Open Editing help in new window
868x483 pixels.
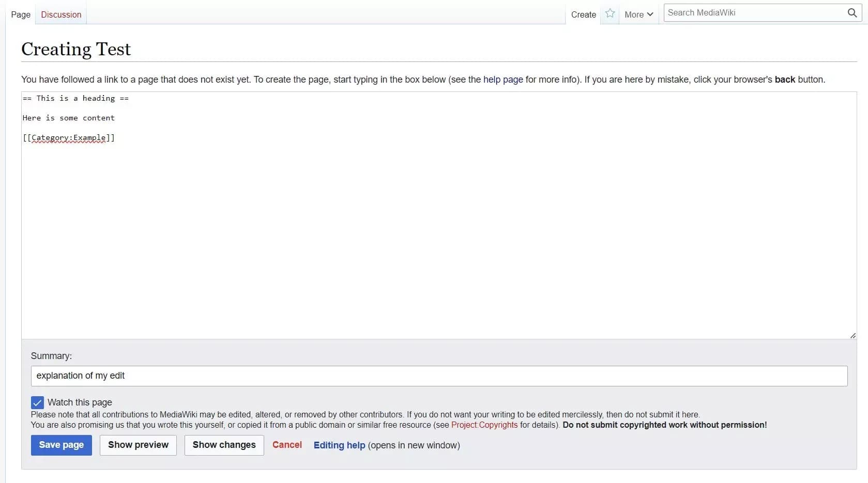(x=339, y=445)
